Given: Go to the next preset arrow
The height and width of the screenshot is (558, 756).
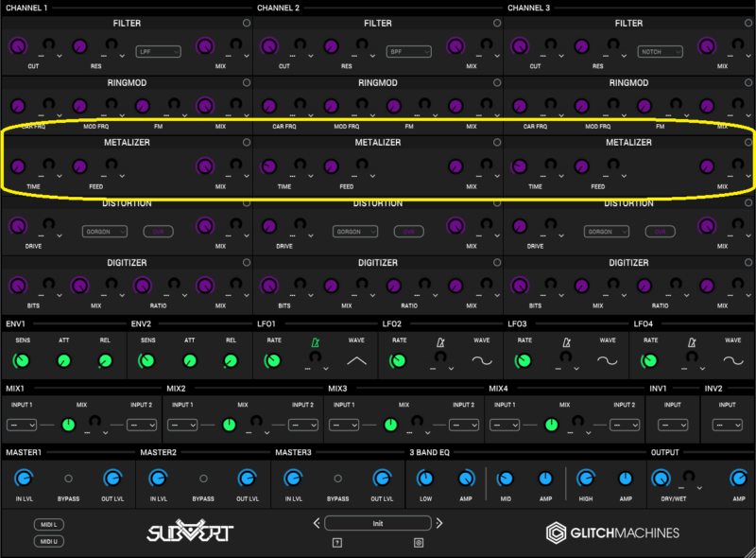Looking at the screenshot, I should [439, 523].
